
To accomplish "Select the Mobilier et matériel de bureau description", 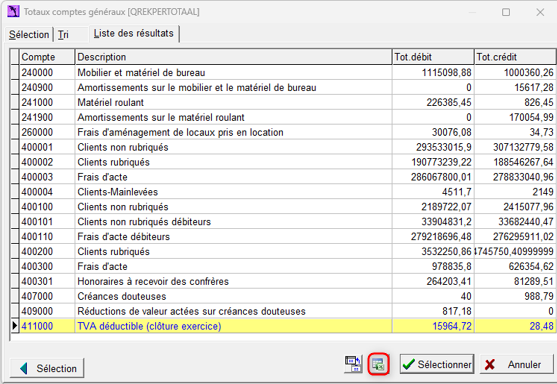I will (233, 72).
